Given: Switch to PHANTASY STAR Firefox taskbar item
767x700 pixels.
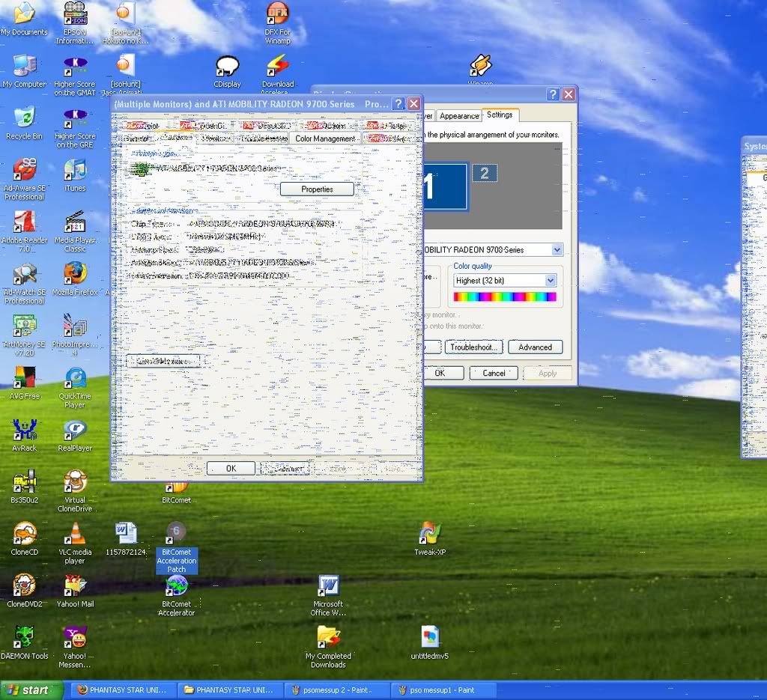Looking at the screenshot, I should [x=123, y=690].
